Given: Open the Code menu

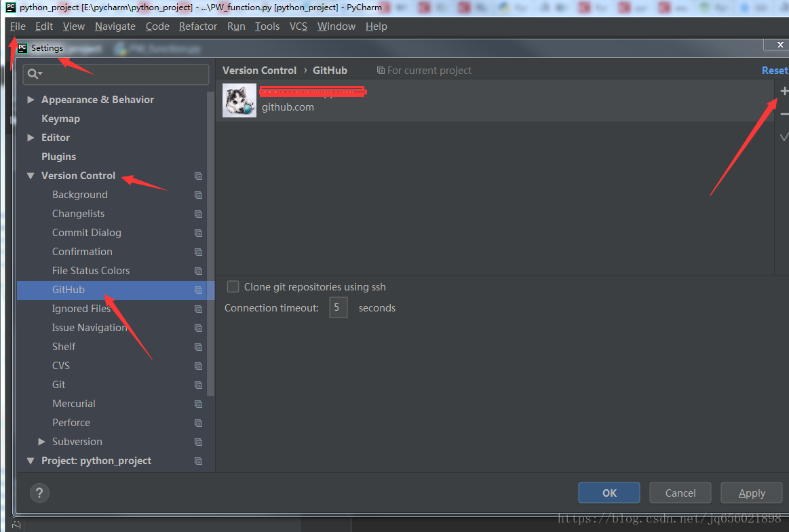Looking at the screenshot, I should [x=157, y=26].
